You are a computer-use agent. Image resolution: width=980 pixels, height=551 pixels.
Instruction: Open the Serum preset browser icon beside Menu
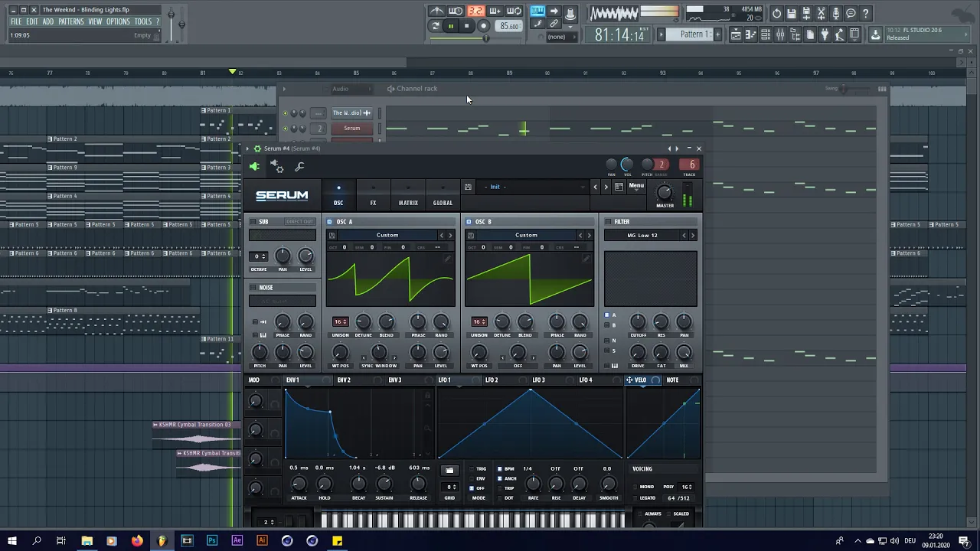click(x=619, y=187)
